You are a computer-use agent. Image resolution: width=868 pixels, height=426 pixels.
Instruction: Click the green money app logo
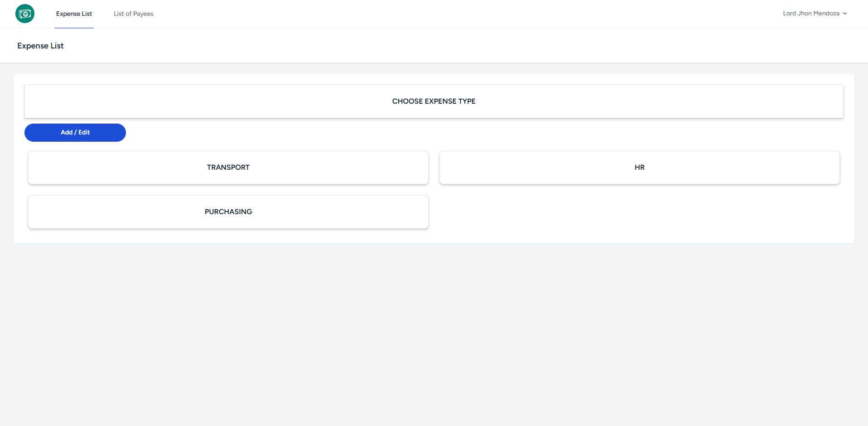[x=25, y=14]
